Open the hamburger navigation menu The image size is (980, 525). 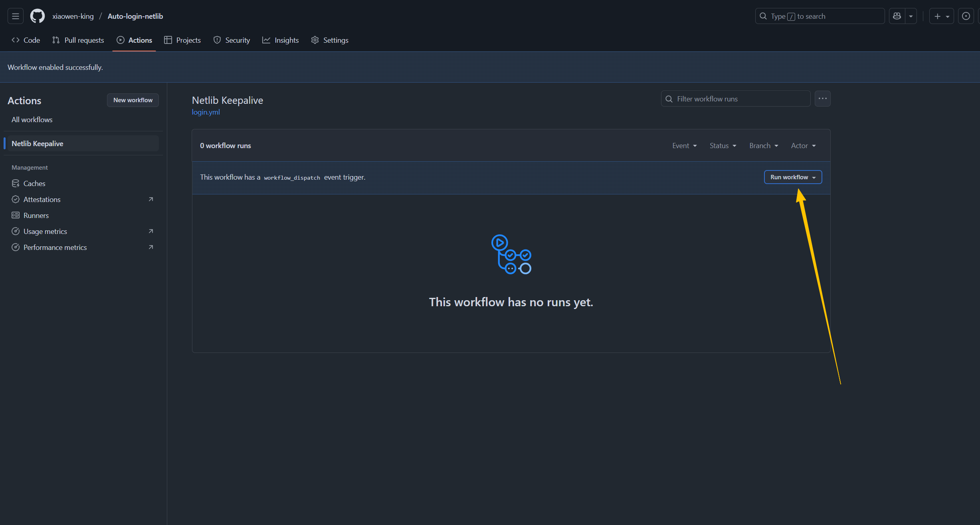(15, 16)
